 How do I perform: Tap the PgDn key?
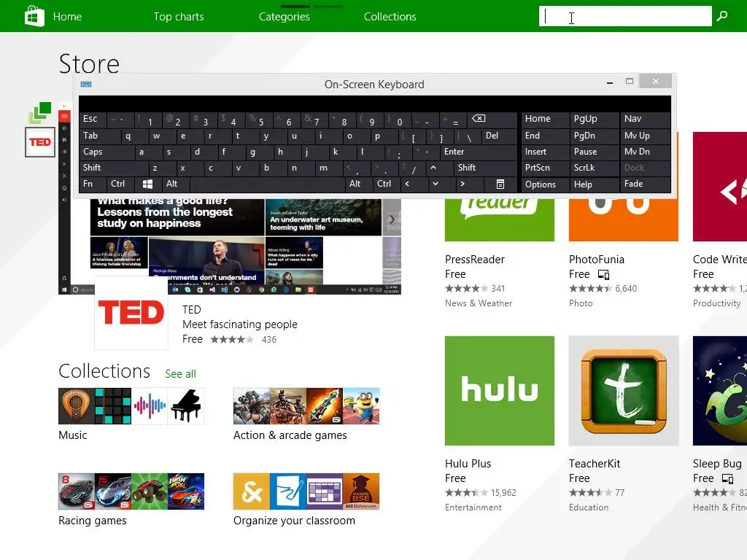tap(594, 136)
